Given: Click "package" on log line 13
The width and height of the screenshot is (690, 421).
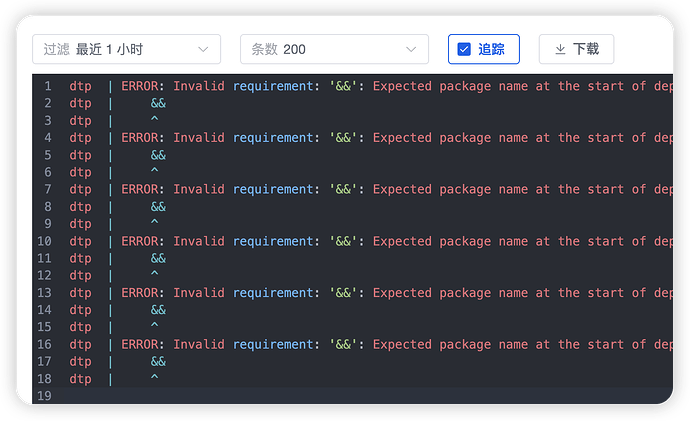Looking at the screenshot, I should (465, 293).
